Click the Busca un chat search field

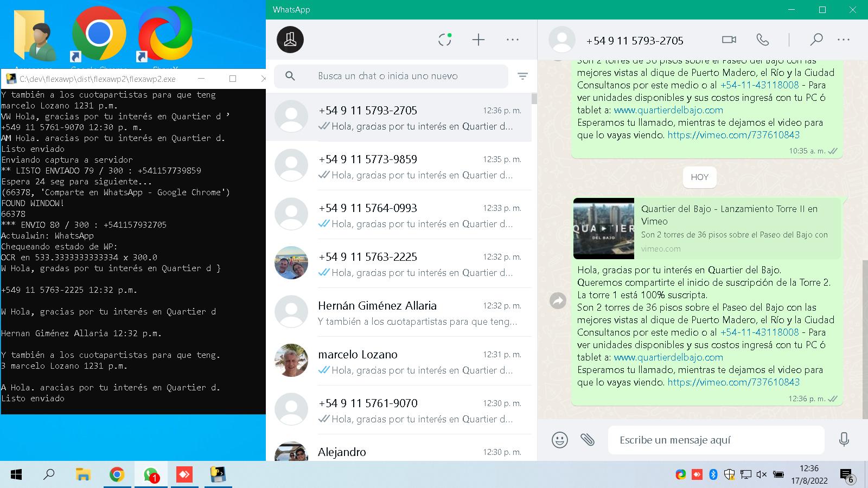pos(391,76)
